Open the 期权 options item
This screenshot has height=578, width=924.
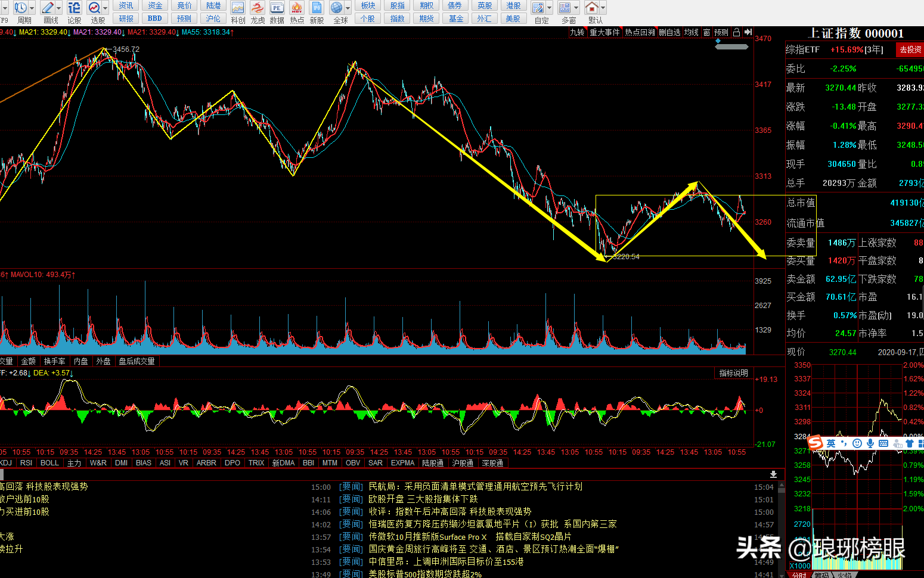click(x=426, y=5)
